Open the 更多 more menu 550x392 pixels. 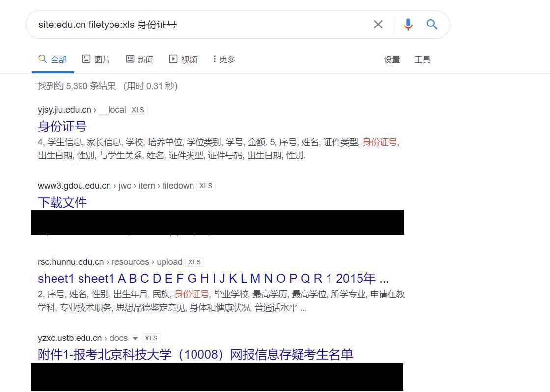click(224, 59)
